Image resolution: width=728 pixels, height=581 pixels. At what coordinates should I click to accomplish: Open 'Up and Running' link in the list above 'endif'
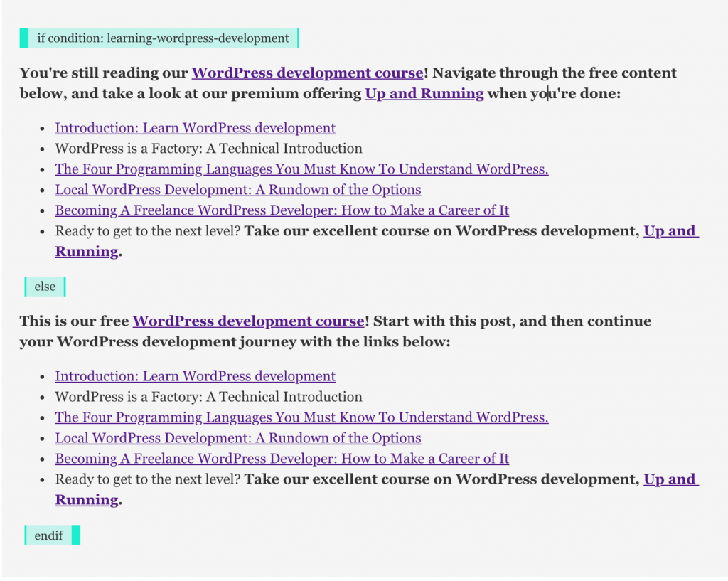click(670, 479)
